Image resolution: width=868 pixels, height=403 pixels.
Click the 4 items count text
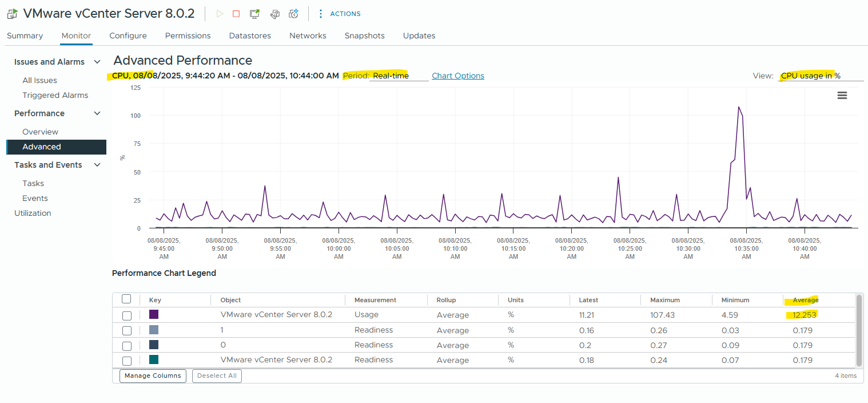point(846,376)
